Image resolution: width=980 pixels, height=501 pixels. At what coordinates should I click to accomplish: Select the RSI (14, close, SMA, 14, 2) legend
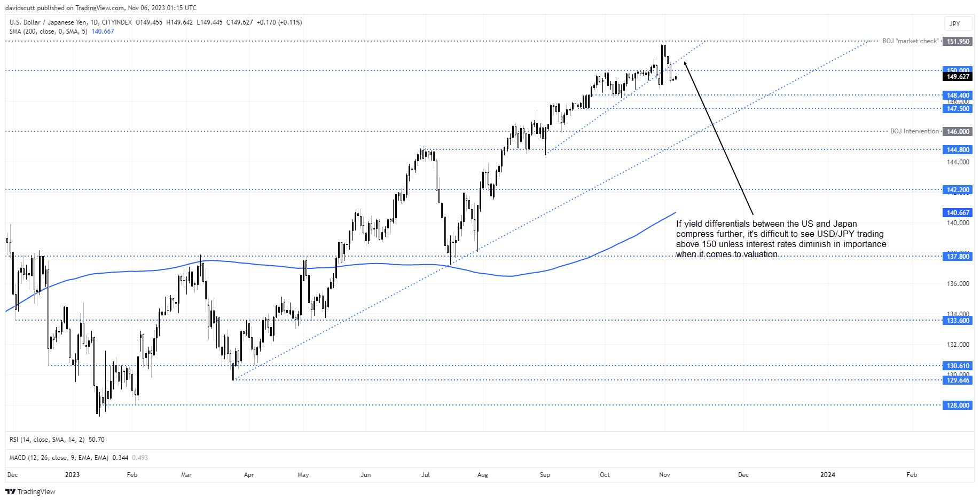[x=47, y=440]
